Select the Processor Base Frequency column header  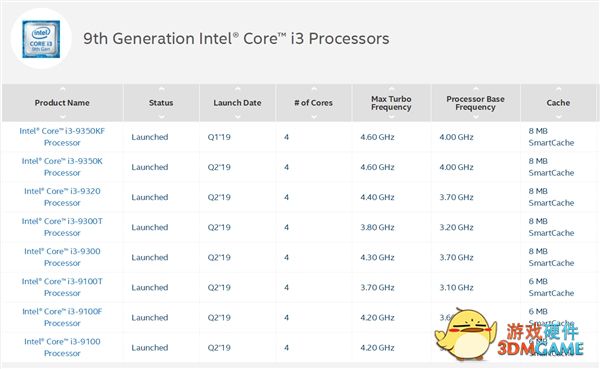(475, 103)
